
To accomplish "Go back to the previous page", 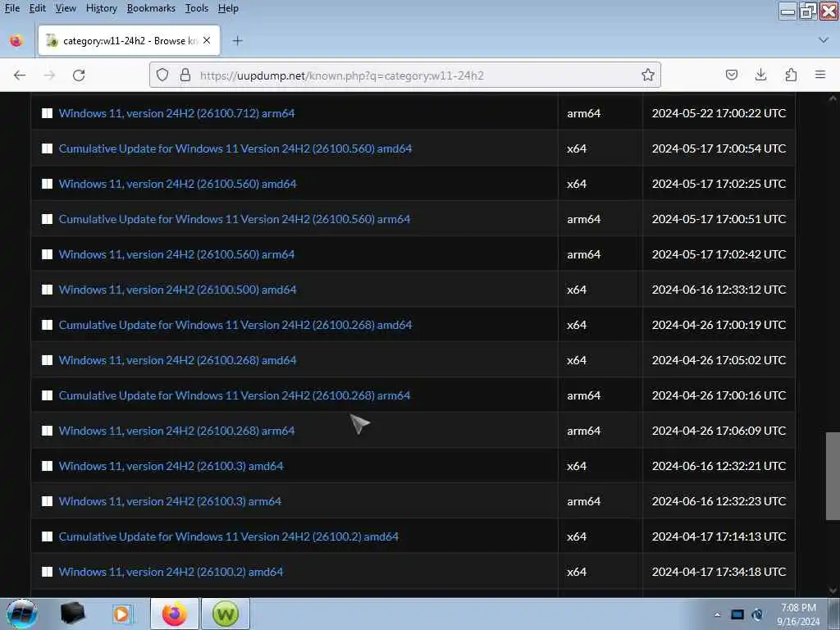I will click(20, 75).
